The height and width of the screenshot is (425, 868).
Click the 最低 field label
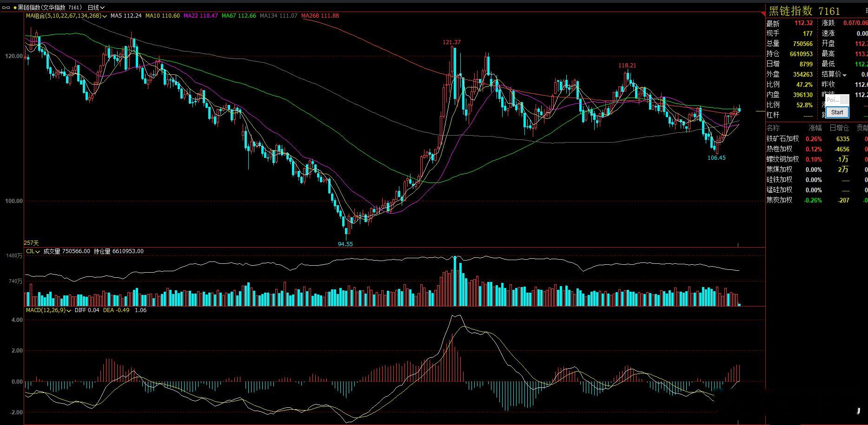click(x=828, y=64)
